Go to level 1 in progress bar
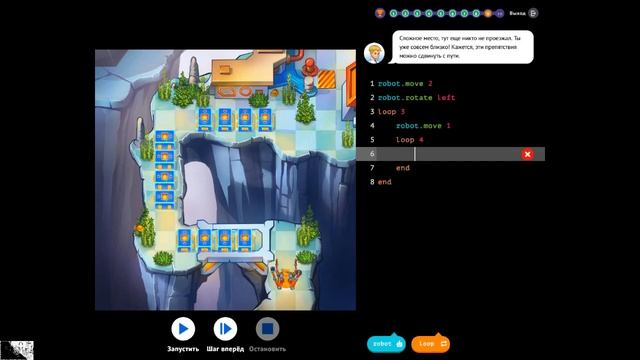The width and height of the screenshot is (640, 360). click(393, 13)
